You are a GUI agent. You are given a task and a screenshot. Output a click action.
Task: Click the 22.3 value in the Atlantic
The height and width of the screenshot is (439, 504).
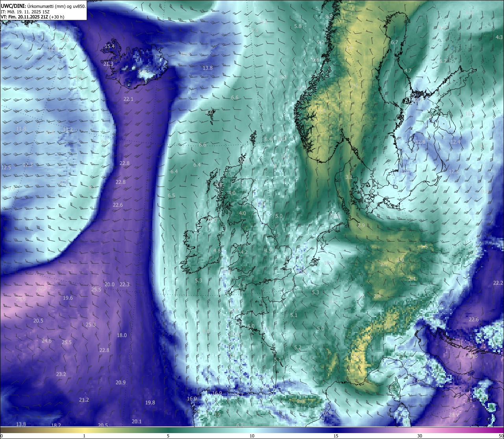point(124,285)
